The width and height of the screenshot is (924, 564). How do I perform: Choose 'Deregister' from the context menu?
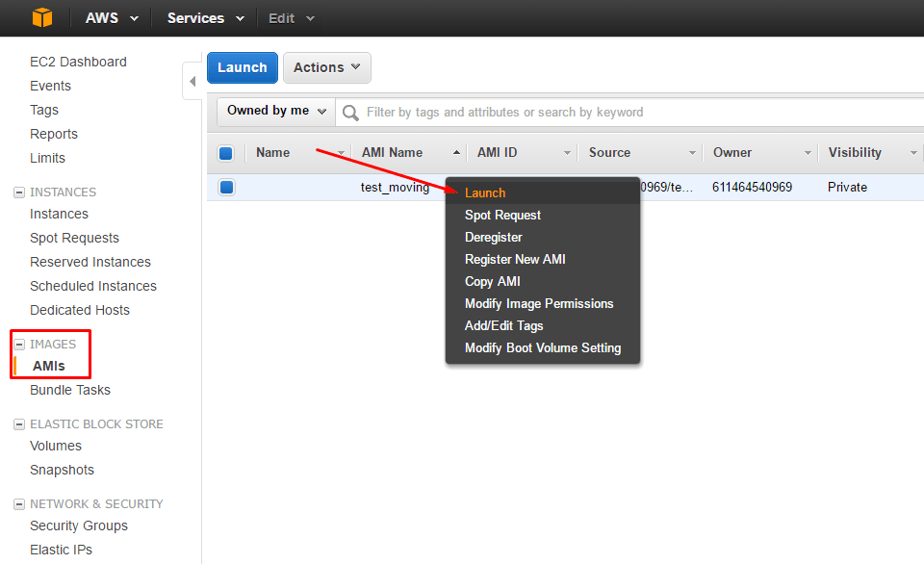493,237
